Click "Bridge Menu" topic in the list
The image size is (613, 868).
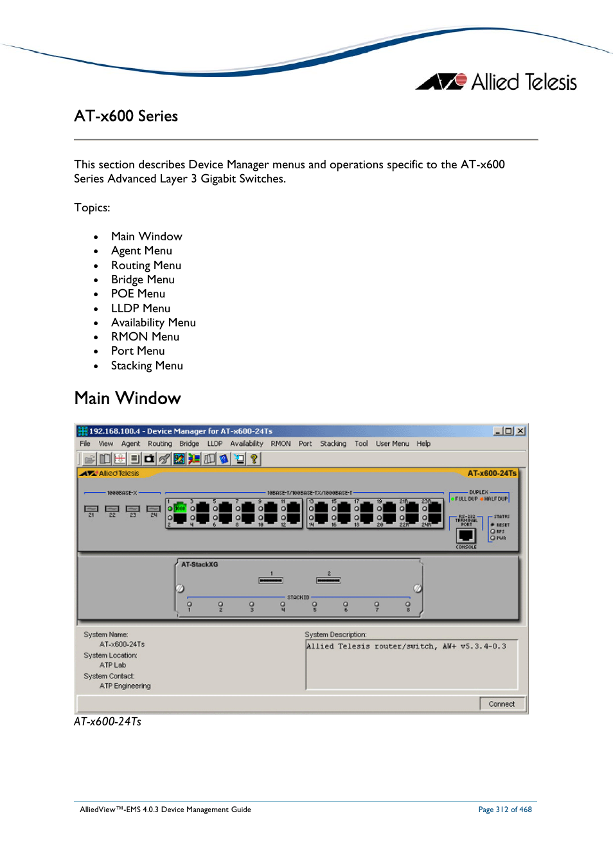click(x=143, y=279)
